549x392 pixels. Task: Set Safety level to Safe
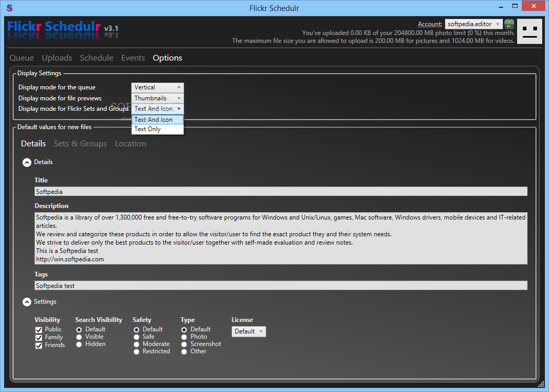tap(136, 337)
